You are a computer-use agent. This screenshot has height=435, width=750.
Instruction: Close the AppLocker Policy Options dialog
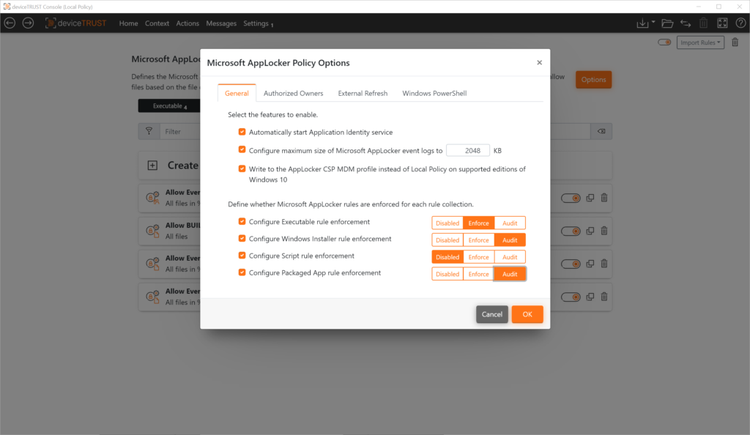click(540, 63)
